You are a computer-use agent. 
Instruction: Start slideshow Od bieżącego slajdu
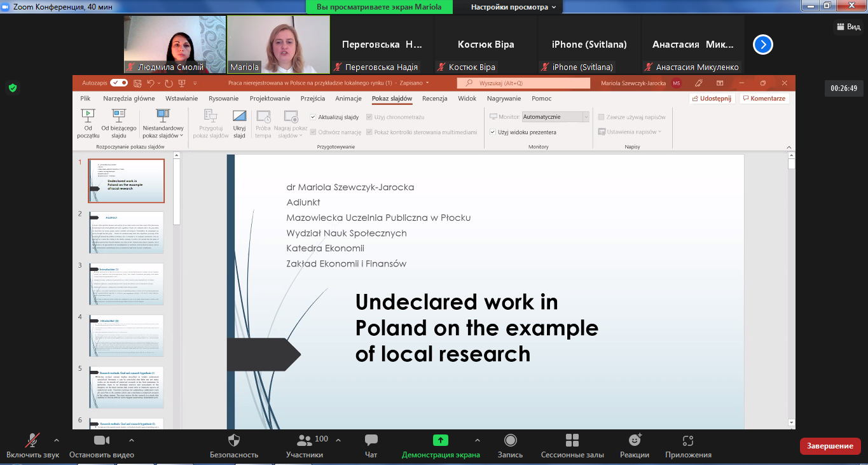click(x=119, y=123)
